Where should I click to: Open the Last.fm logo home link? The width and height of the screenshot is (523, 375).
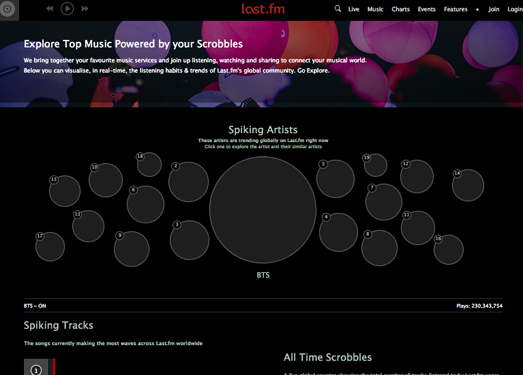click(263, 9)
